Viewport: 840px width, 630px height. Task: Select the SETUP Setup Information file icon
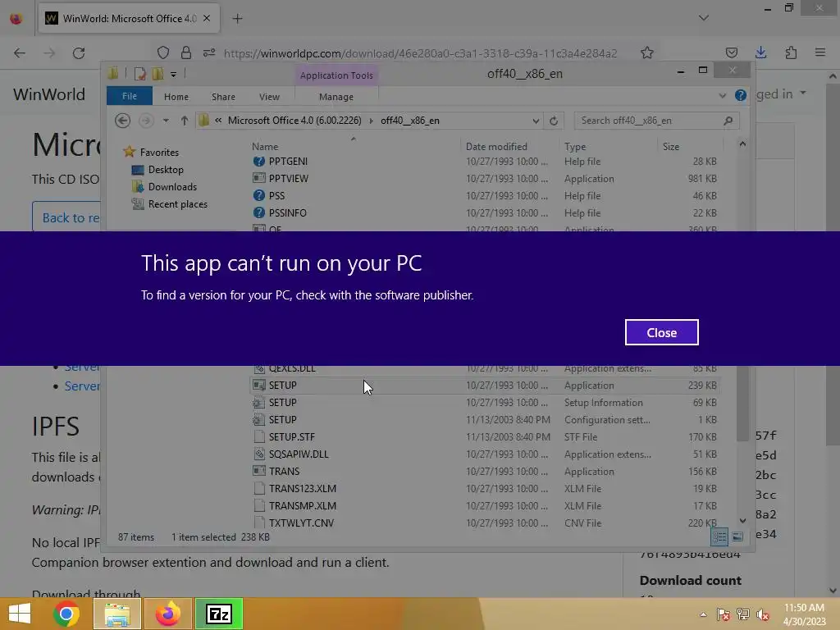(x=258, y=402)
